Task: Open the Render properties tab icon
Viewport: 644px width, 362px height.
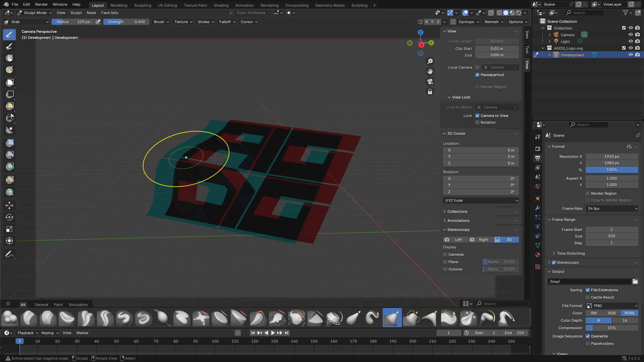Action: tap(538, 148)
